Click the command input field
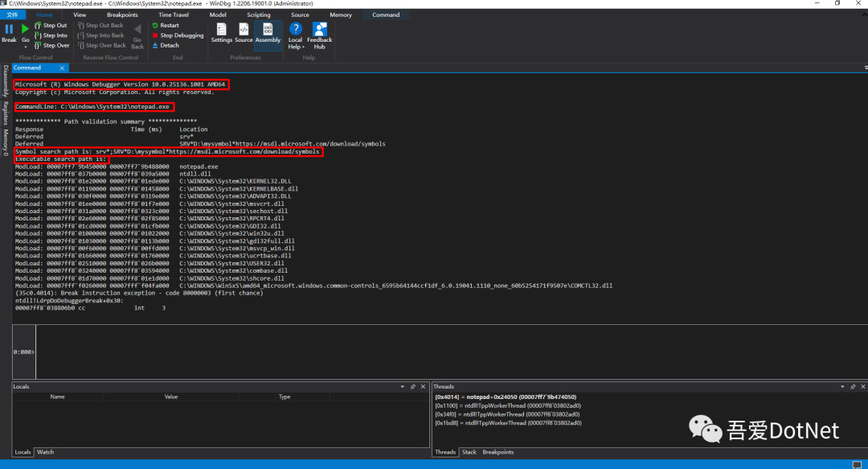The image size is (868, 469). click(x=451, y=352)
